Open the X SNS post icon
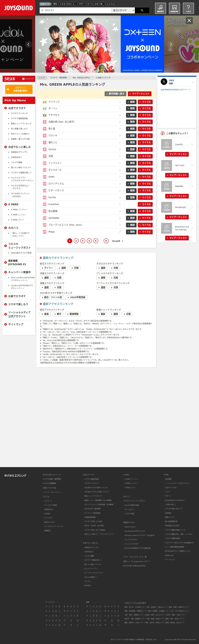199x644 pixels. pyautogui.click(x=164, y=81)
